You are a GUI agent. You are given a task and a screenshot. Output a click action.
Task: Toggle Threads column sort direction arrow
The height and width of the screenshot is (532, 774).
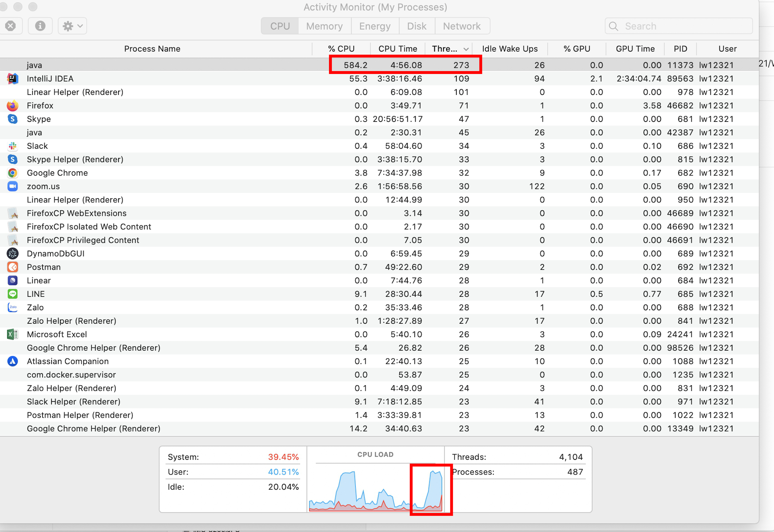(x=466, y=49)
